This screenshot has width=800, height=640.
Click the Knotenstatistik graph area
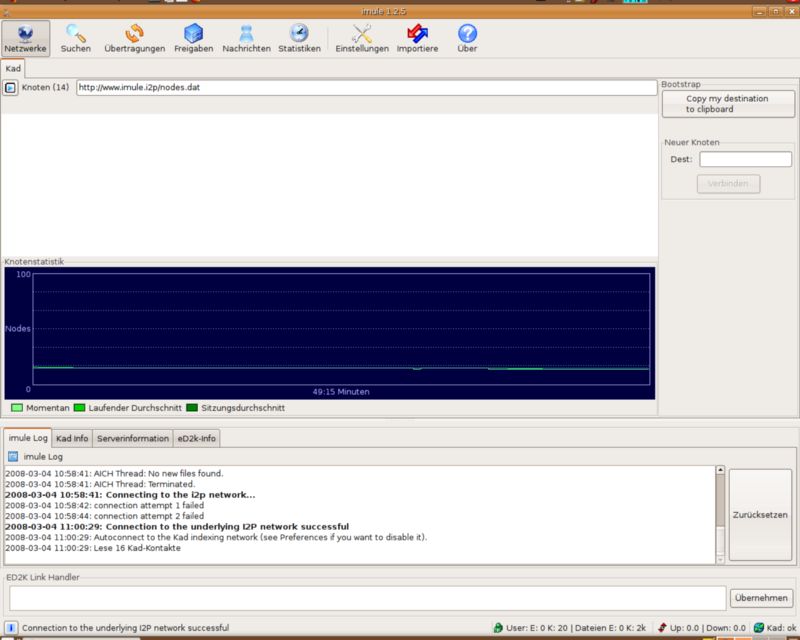click(x=330, y=333)
